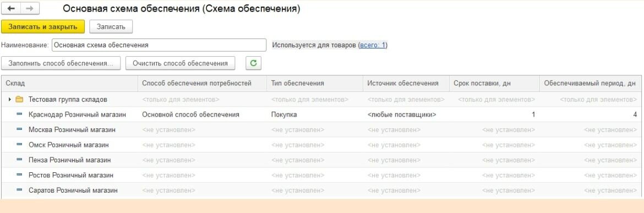
Task: Open the всего: 1 link
Action: (x=373, y=45)
